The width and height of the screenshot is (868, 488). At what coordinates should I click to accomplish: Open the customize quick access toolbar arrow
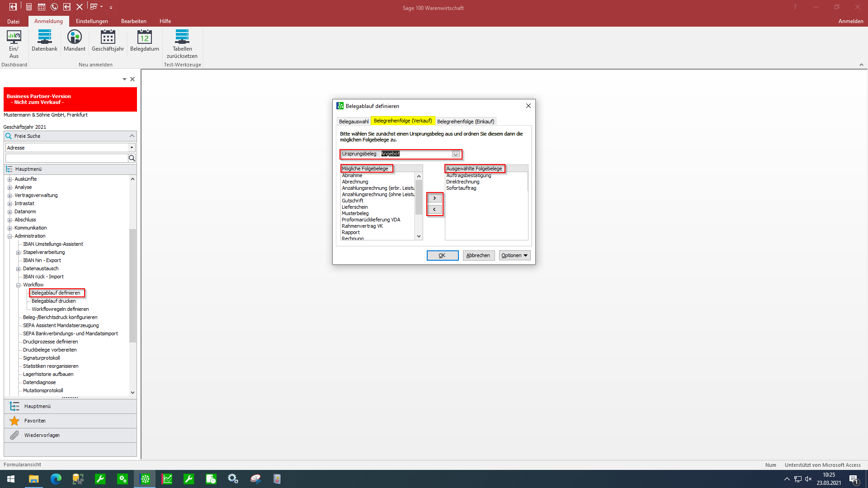point(111,7)
